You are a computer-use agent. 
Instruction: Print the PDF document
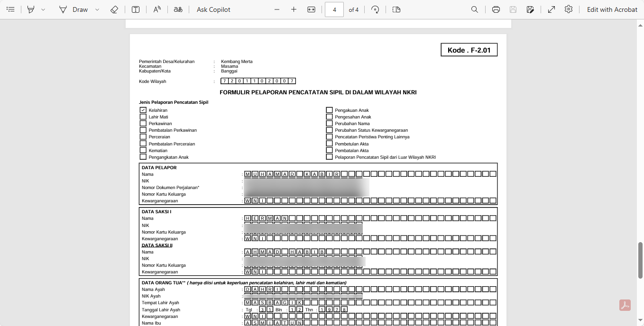click(x=496, y=9)
